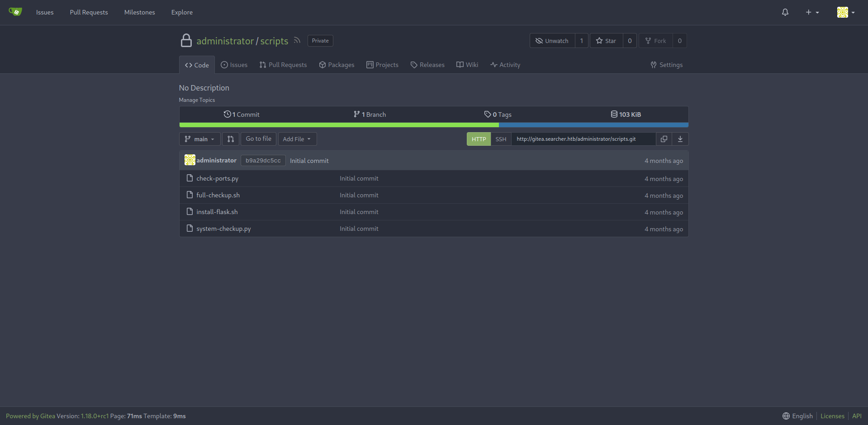Switch to the repository Issues tab
Screen dimensions: 868x425
tap(234, 65)
